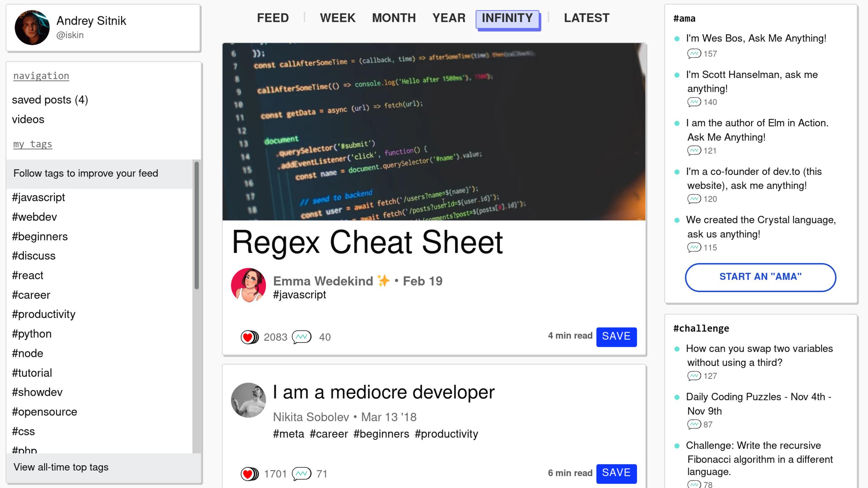Open the #discuss tag
Screen dimensions: 868x488
[x=34, y=256]
